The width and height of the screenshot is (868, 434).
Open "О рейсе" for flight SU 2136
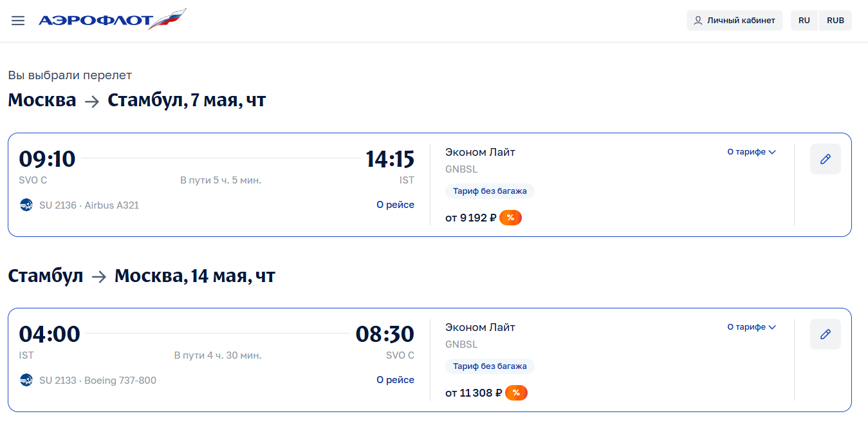pyautogui.click(x=395, y=205)
